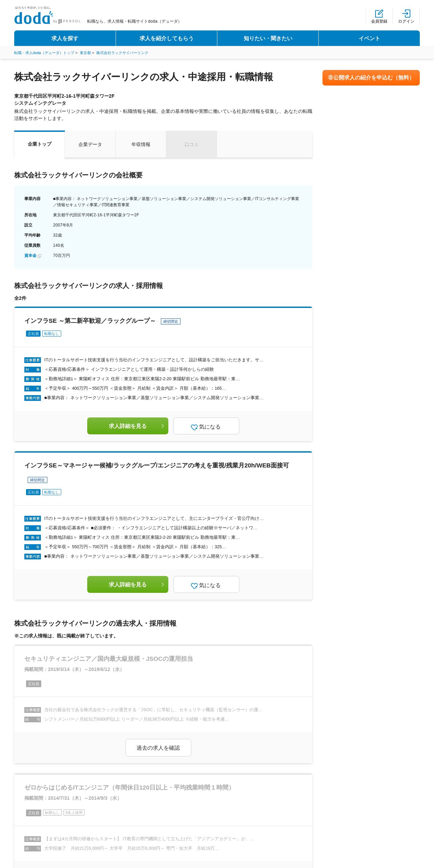Open the past セキュリティエンジニア job title

coord(108,658)
